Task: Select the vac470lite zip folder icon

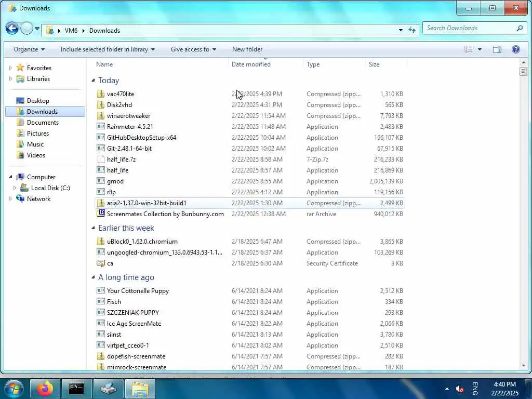Action: (100, 94)
